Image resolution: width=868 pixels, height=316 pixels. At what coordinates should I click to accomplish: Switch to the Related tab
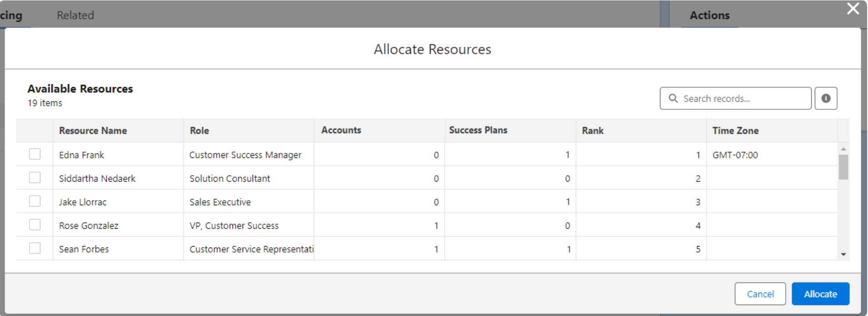(x=75, y=15)
